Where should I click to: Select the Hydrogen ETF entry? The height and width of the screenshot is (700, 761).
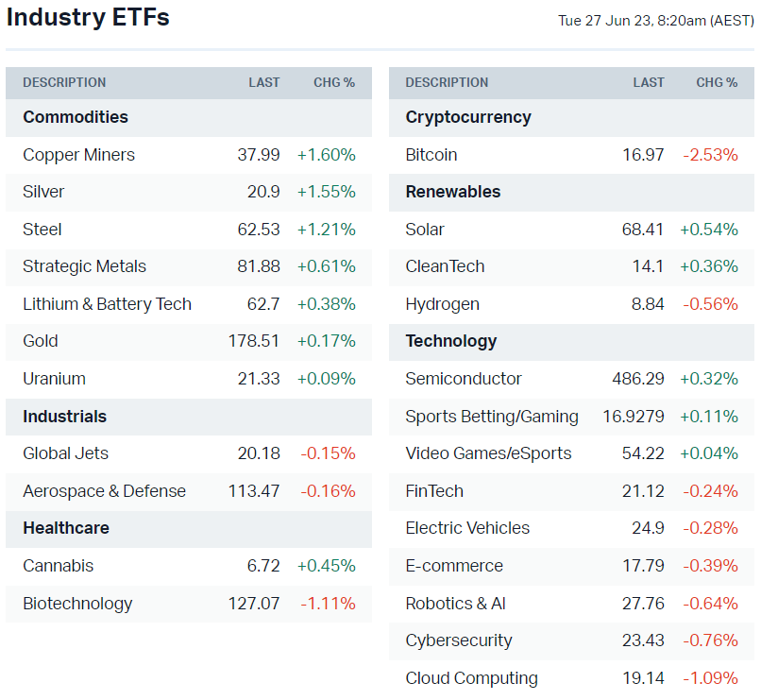pos(442,304)
